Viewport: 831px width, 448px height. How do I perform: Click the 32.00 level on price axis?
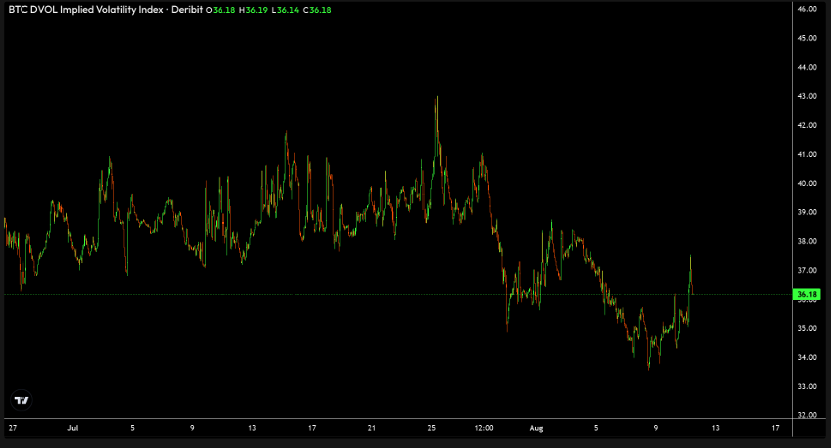pyautogui.click(x=806, y=415)
